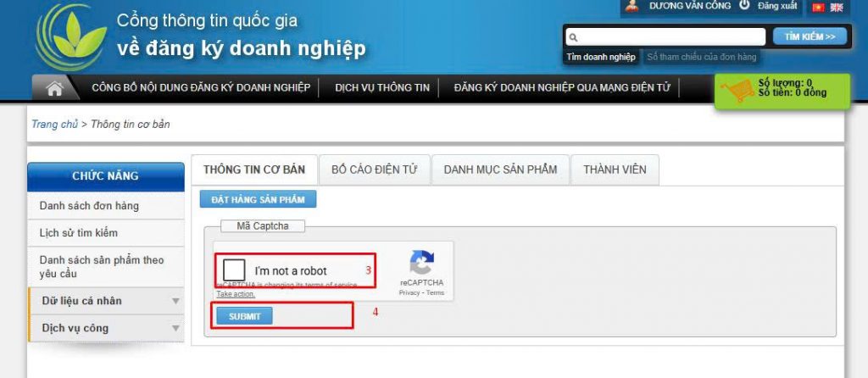868x378 pixels.
Task: Click the reCAPTCHA logo
Action: pos(421,263)
